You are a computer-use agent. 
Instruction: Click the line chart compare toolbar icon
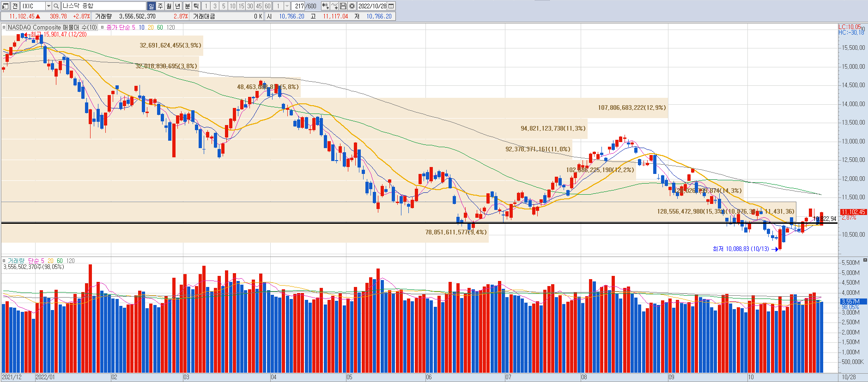point(334,6)
